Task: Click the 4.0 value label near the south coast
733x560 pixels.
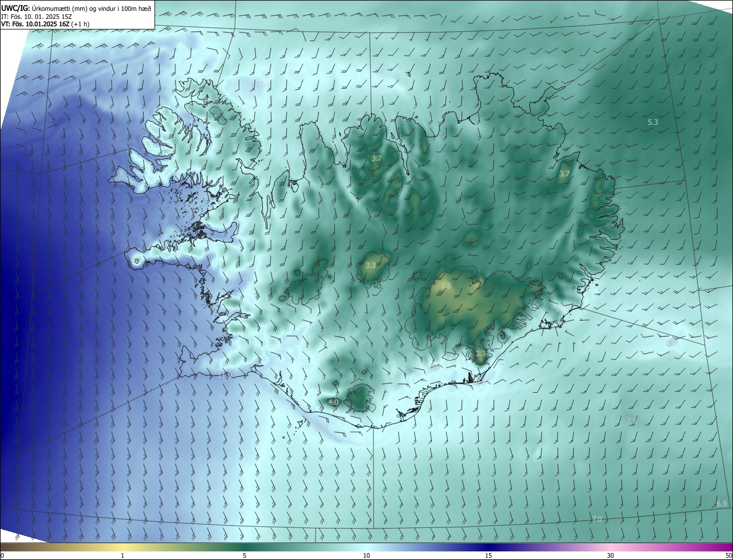Action: tap(333, 403)
